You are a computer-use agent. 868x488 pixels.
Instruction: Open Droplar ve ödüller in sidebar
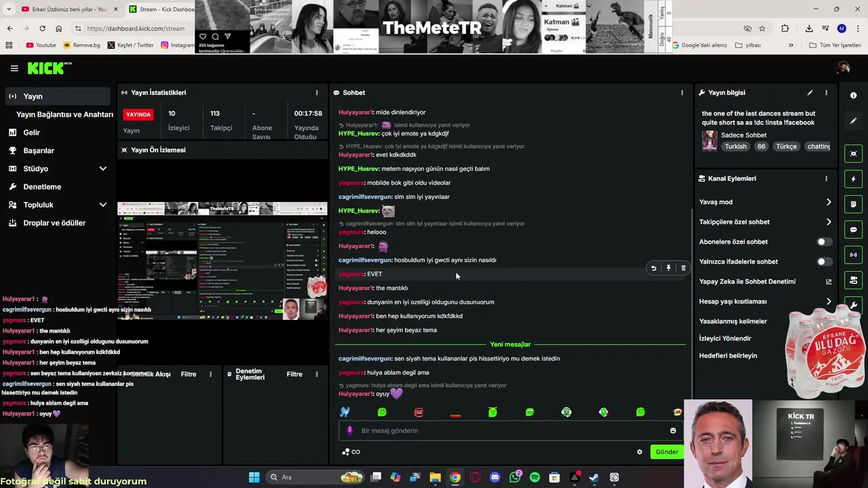[54, 223]
